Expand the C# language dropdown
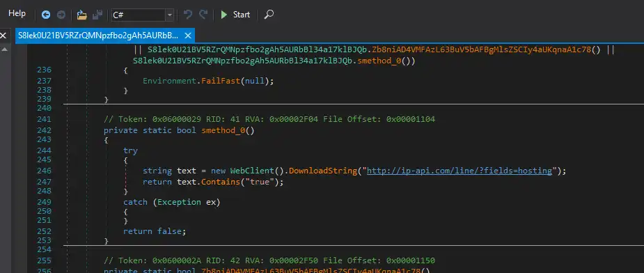The width and height of the screenshot is (644, 273). pos(170,15)
